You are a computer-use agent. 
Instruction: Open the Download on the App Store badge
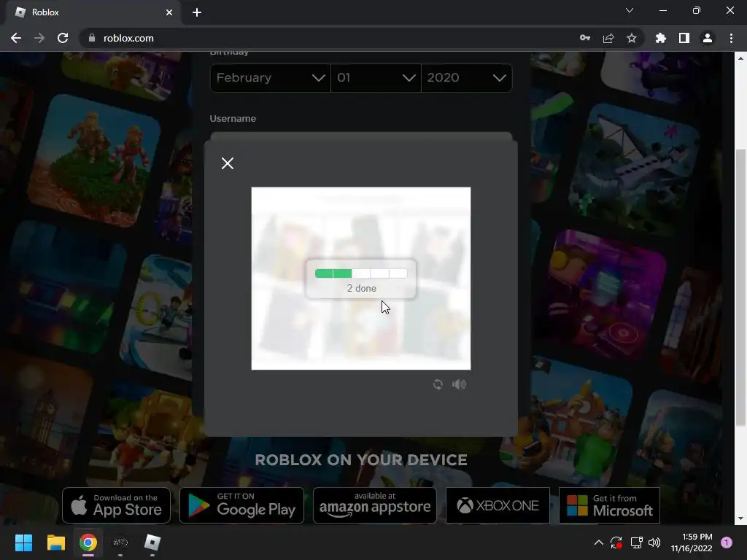[x=116, y=505]
